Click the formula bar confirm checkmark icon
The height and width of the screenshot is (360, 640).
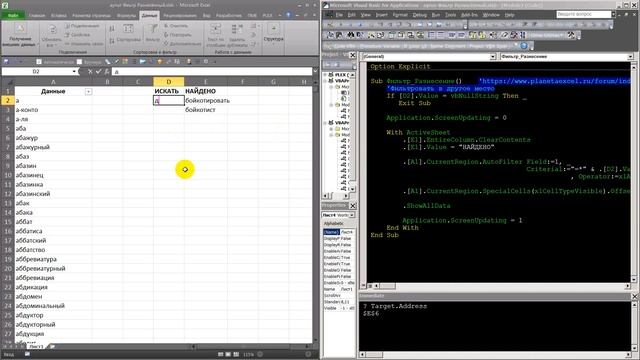point(98,71)
